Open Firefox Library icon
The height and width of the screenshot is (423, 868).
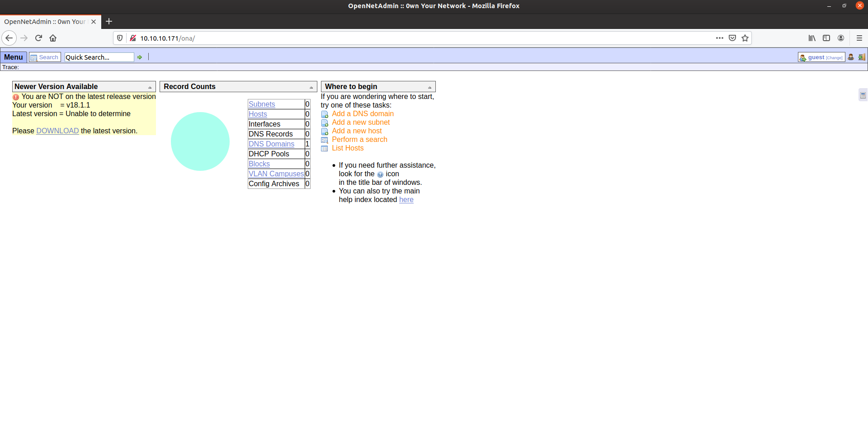coord(812,38)
